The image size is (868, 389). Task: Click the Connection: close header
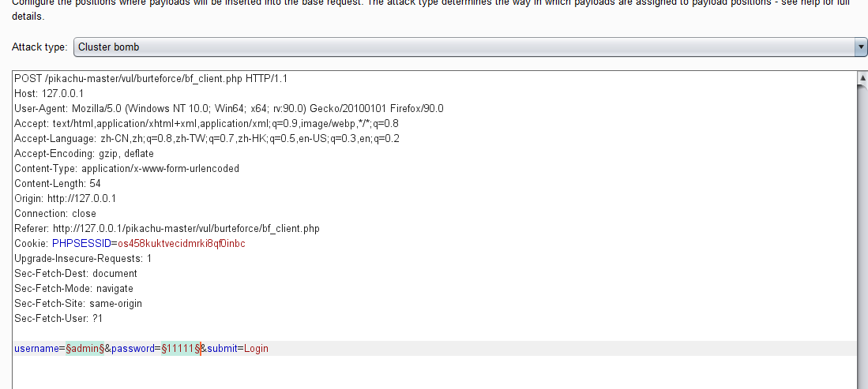(55, 214)
